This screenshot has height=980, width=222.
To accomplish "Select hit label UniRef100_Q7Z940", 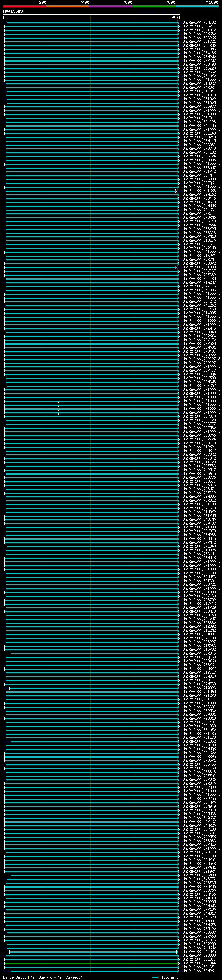I will tap(199, 546).
